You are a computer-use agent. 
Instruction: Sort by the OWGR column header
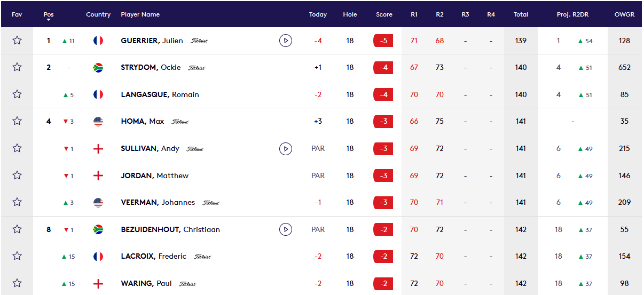[x=624, y=14]
